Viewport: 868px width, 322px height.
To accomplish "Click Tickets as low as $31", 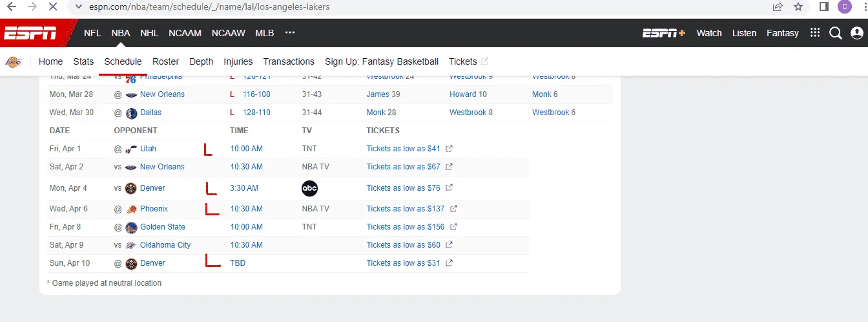I will (x=404, y=263).
